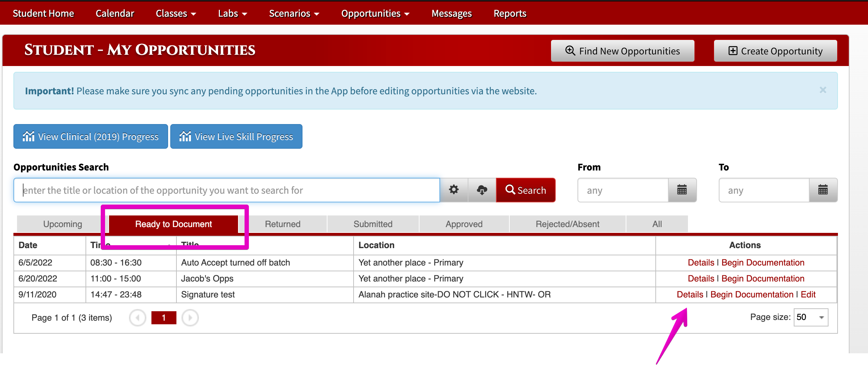
Task: Open View Live Skill Progress
Action: point(236,136)
